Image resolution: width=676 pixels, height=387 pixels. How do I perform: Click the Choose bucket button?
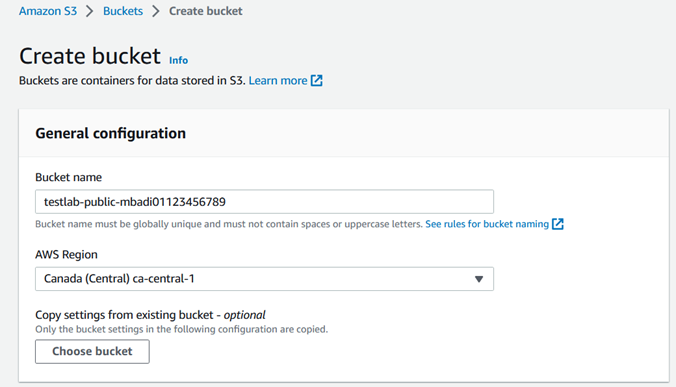pos(92,351)
